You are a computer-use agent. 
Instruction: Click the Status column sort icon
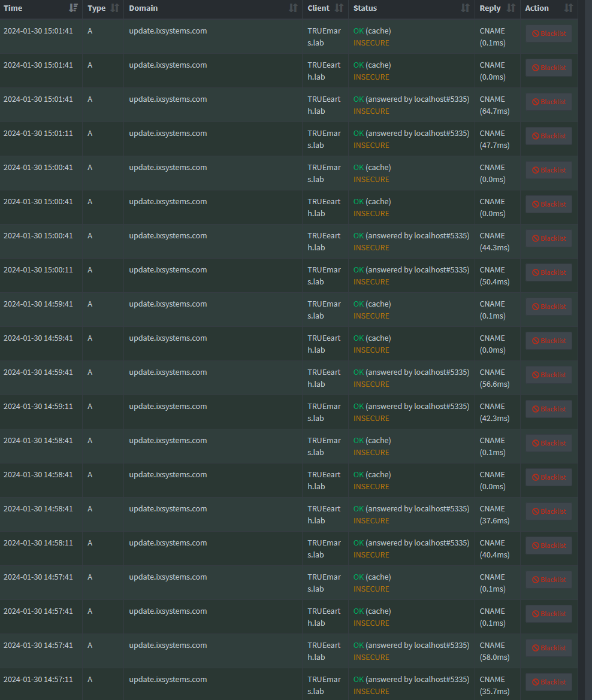(x=466, y=8)
